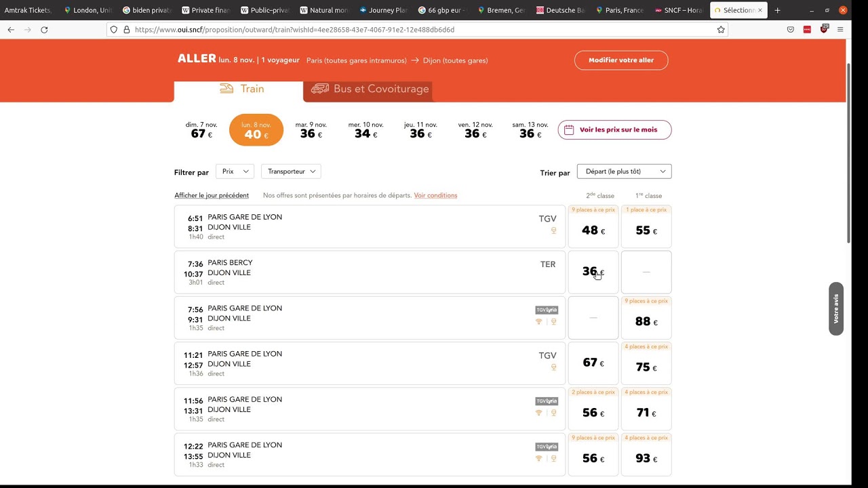Click the calendar icon for monthly prices
Image resolution: width=868 pixels, height=488 pixels.
(569, 129)
